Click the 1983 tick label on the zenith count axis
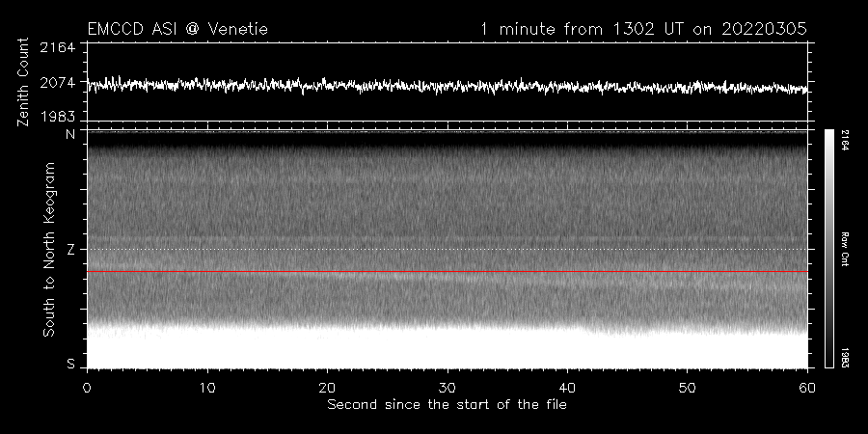This screenshot has height=434, width=868. [58, 117]
